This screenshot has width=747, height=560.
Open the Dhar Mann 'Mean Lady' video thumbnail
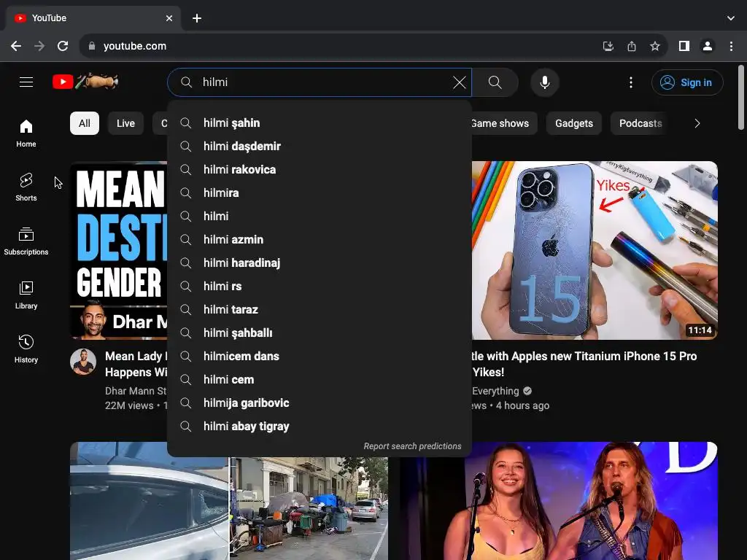[x=119, y=251]
